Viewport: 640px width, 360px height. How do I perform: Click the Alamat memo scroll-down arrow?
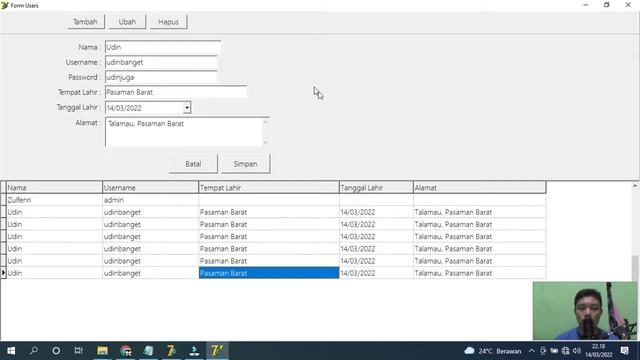(x=265, y=142)
